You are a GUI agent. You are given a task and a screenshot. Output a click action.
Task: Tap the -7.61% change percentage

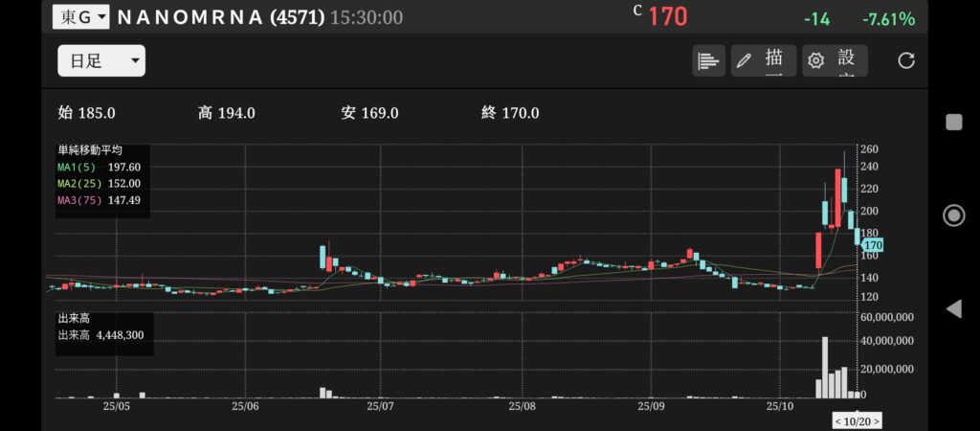pyautogui.click(x=888, y=19)
